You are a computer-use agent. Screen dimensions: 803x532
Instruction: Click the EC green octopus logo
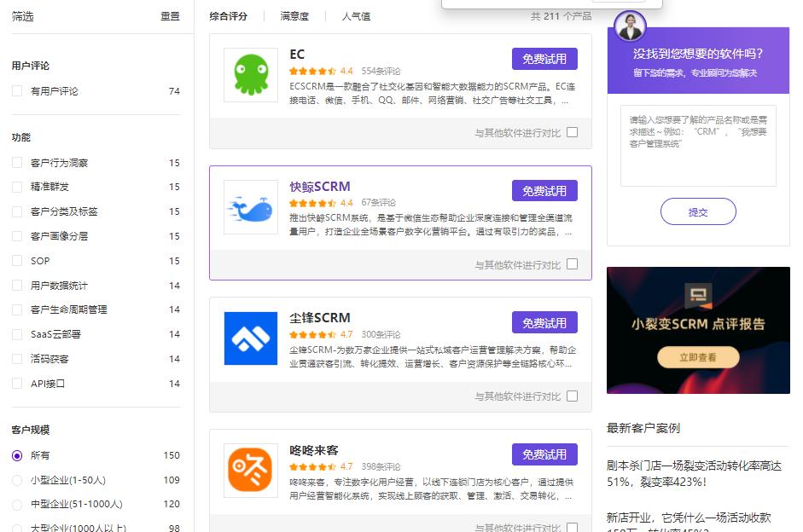coord(251,75)
